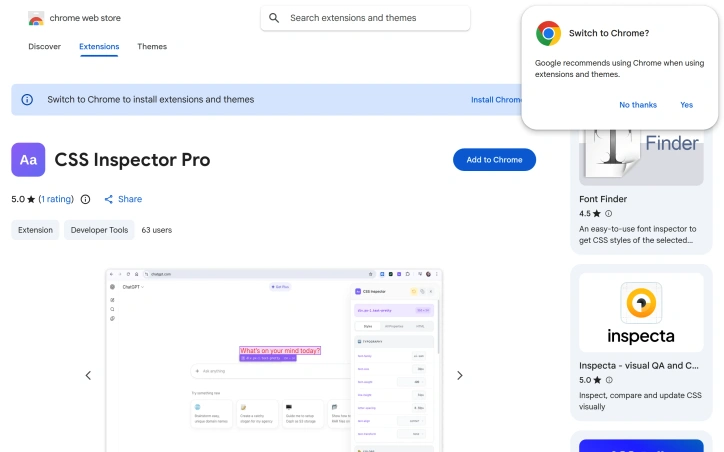The height and width of the screenshot is (452, 724).
Task: Click the Chrome logo in the popup
Action: (548, 33)
